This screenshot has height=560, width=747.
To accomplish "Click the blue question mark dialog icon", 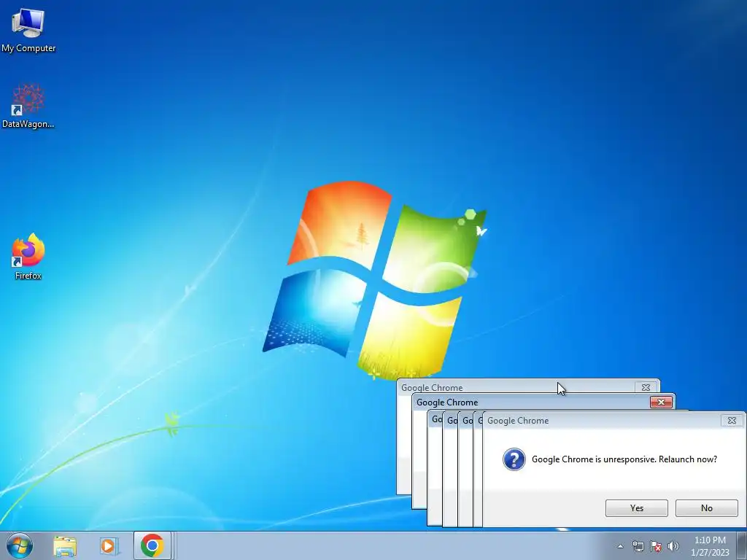I will [514, 459].
